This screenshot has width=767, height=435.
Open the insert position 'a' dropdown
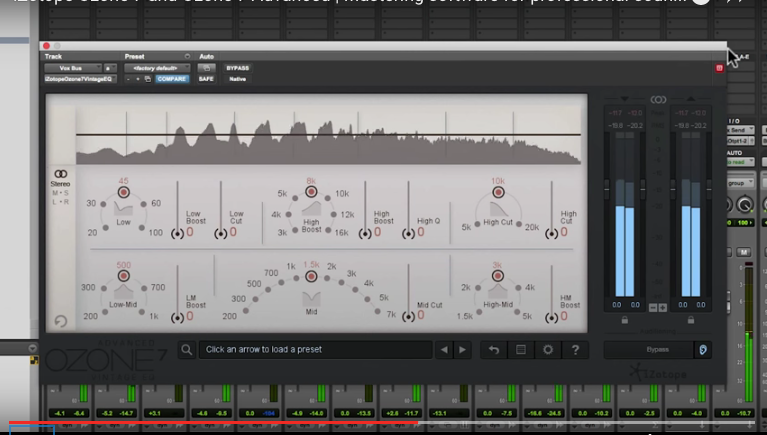click(111, 68)
